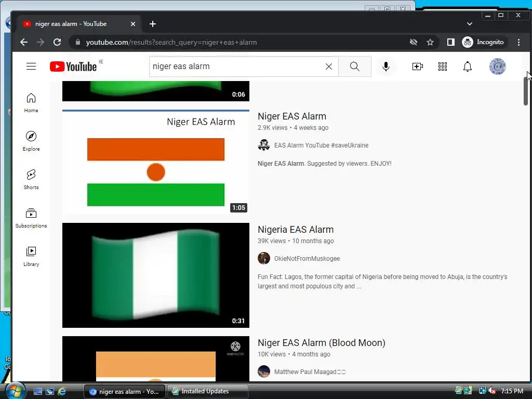Click '39K views • 10 months ago' text

(x=296, y=241)
